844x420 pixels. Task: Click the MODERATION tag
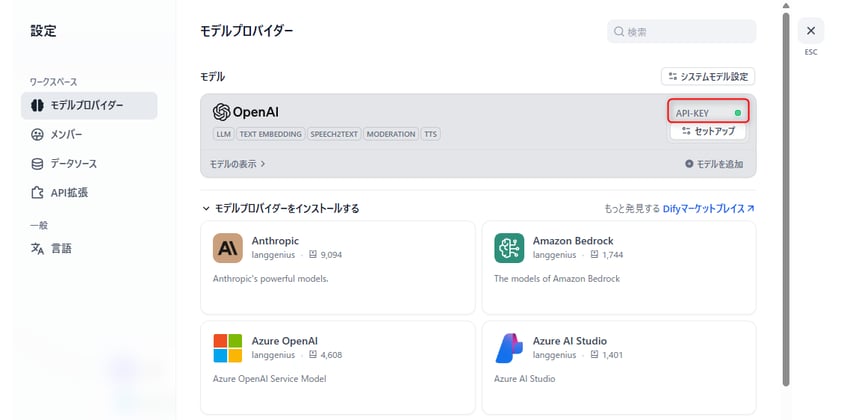pyautogui.click(x=391, y=134)
